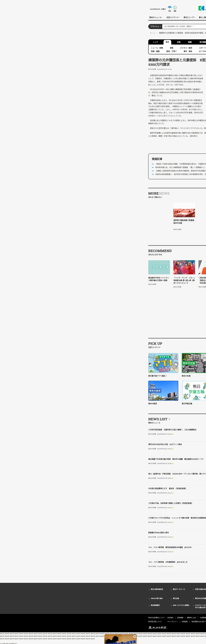The height and width of the screenshot is (644, 206).
Task: Open the footer link 採用情報
Action: click(180, 617)
